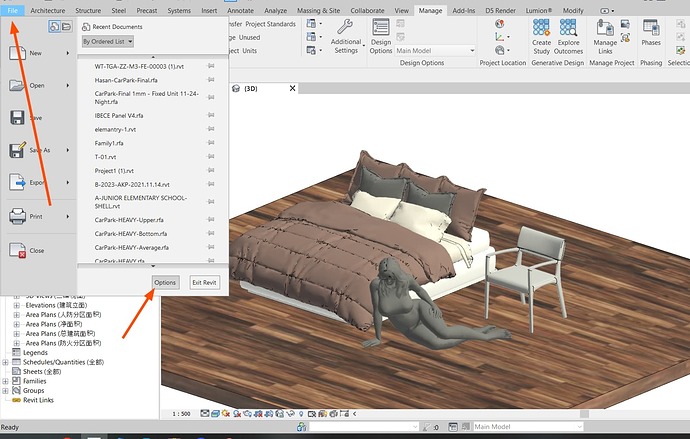Screen dimensions: 690x439
Task: Click the Visual Style icon in view control bar
Action: (215, 413)
